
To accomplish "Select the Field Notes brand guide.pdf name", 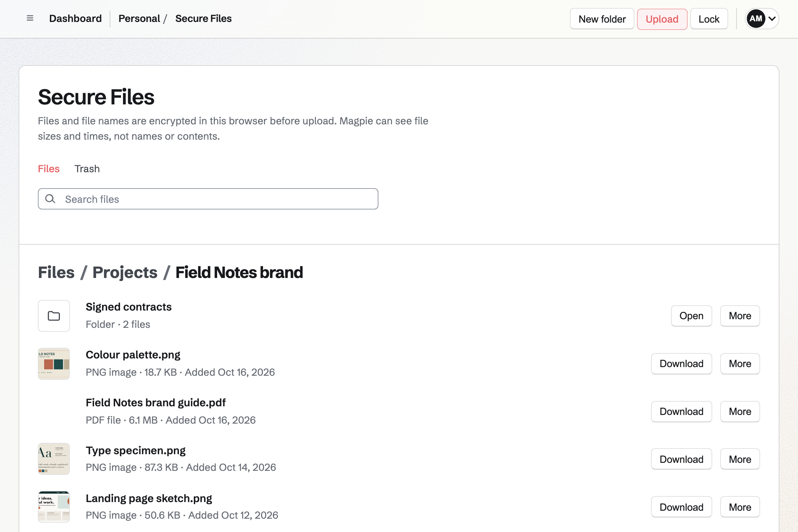I will (x=156, y=402).
